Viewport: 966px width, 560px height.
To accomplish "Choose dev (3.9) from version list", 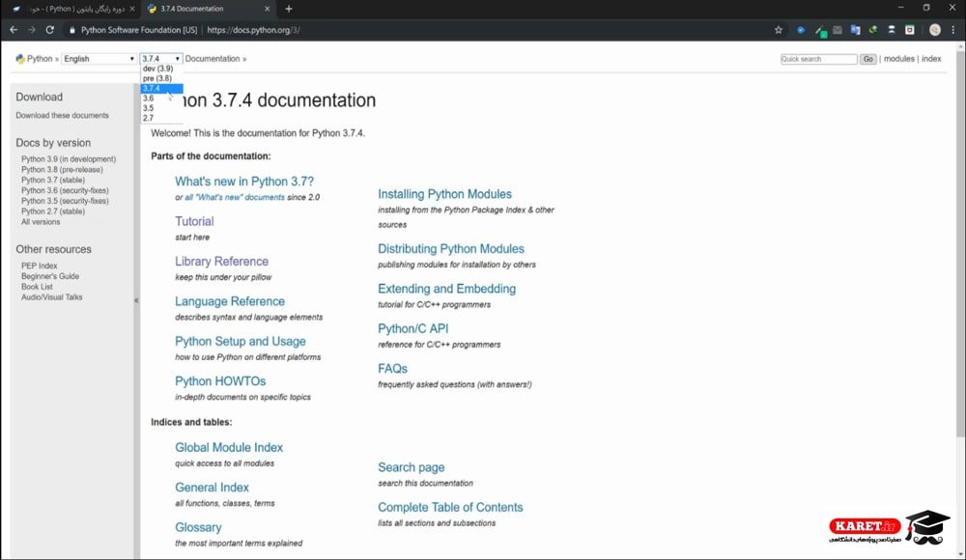I will tap(161, 69).
